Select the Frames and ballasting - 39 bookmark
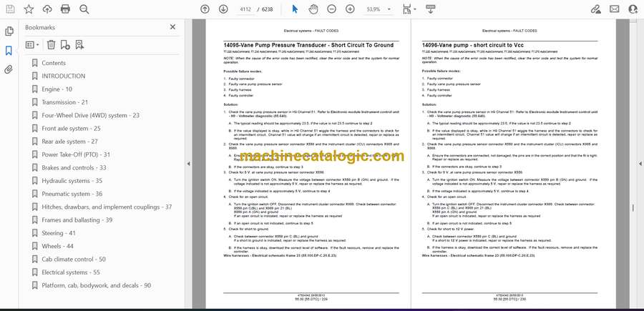 (77, 220)
